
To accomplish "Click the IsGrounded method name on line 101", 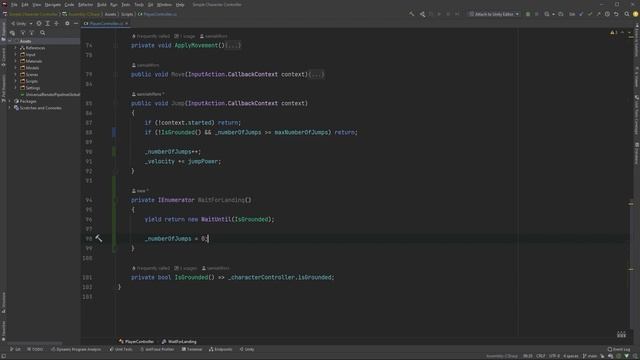I will (191, 277).
